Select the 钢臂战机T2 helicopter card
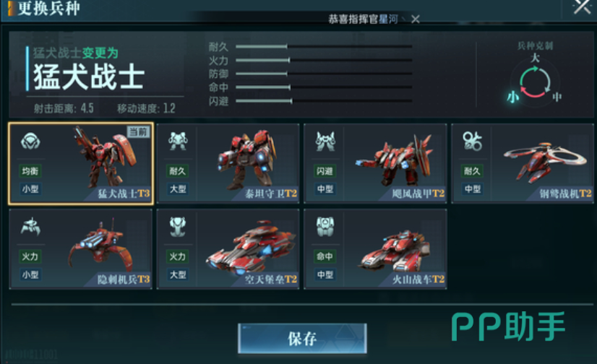The height and width of the screenshot is (364, 597). [523, 163]
